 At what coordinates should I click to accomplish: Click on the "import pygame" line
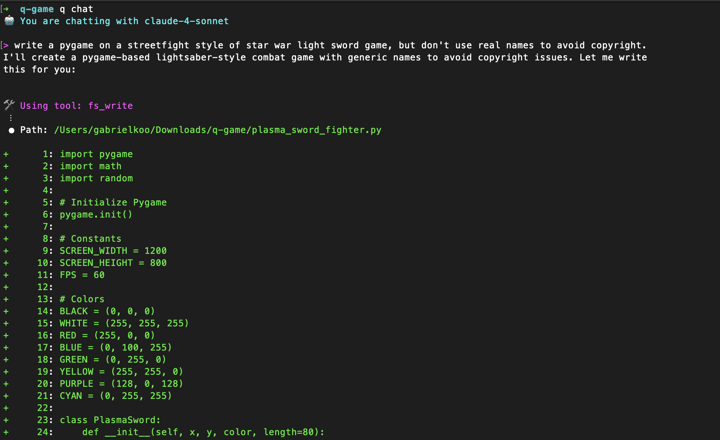tap(96, 154)
